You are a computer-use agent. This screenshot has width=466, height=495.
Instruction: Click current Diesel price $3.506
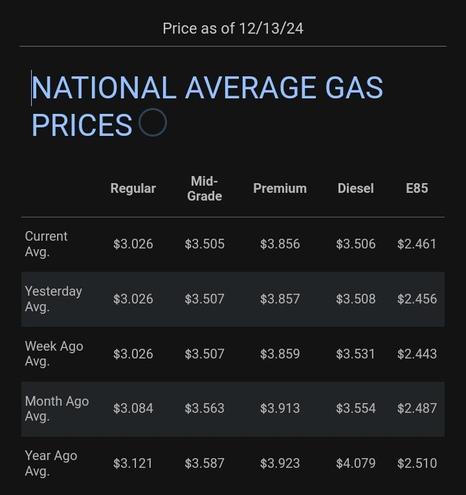pos(356,244)
